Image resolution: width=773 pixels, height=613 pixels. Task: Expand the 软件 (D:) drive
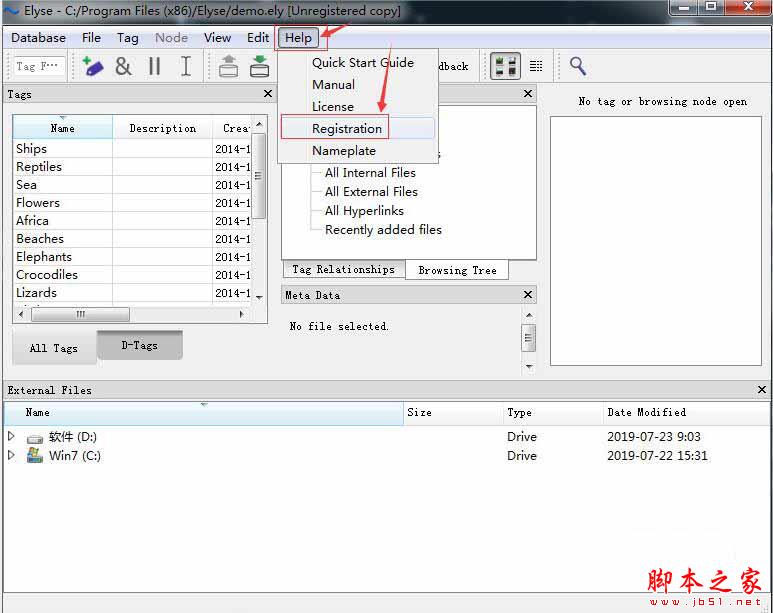tap(12, 437)
